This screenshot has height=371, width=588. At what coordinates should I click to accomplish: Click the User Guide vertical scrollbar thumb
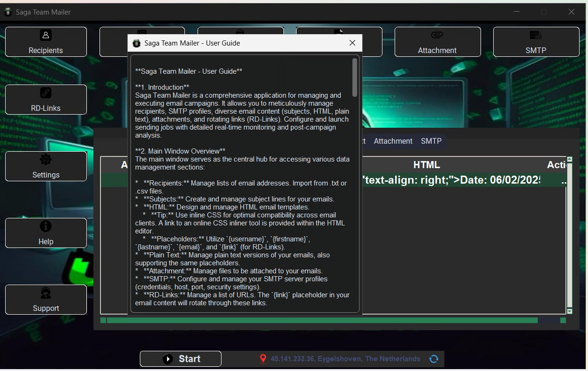[x=355, y=77]
